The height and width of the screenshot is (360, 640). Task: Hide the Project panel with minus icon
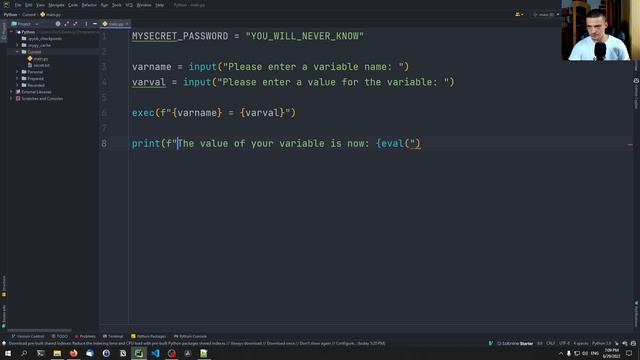pos(95,24)
